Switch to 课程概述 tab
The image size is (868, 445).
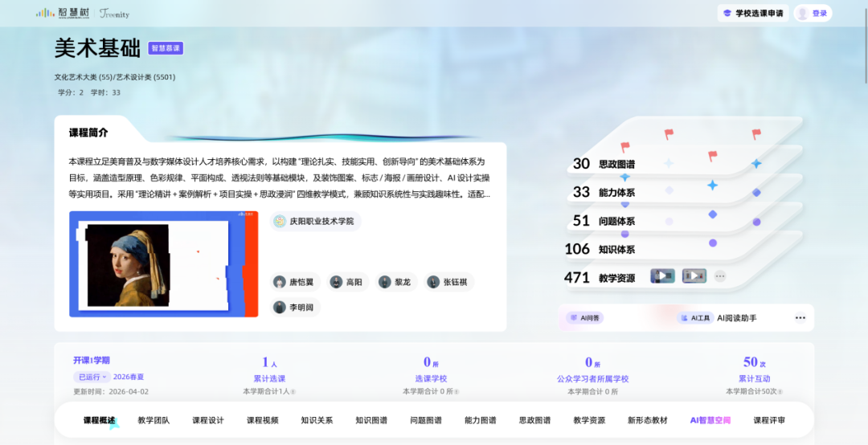(x=100, y=421)
